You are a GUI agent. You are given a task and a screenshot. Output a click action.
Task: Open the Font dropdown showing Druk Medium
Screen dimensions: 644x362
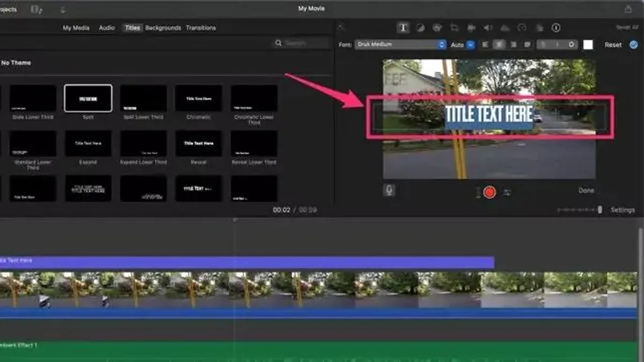pyautogui.click(x=400, y=45)
